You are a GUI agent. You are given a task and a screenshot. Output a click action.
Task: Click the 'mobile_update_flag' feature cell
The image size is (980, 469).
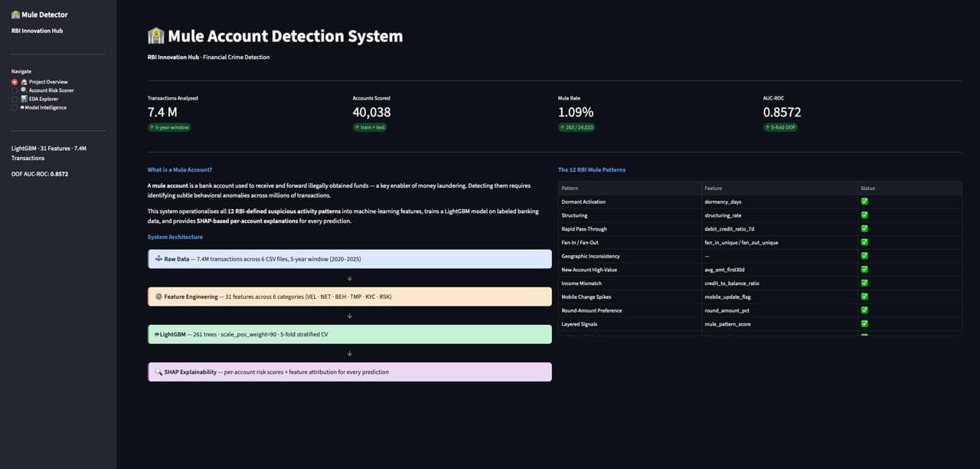(779, 297)
